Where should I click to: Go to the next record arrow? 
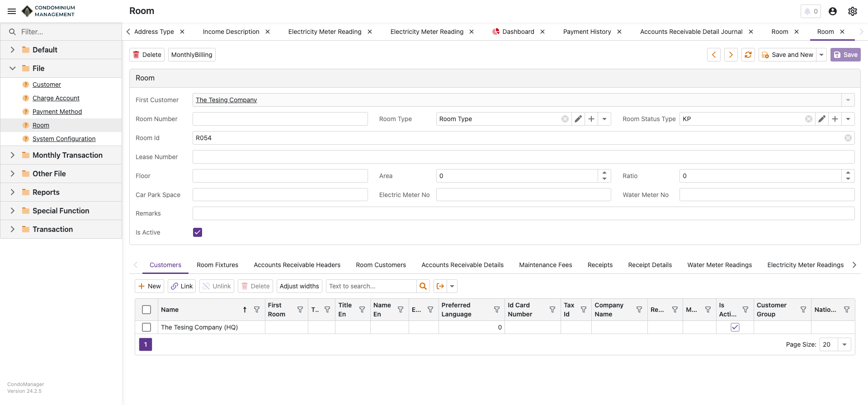point(731,55)
